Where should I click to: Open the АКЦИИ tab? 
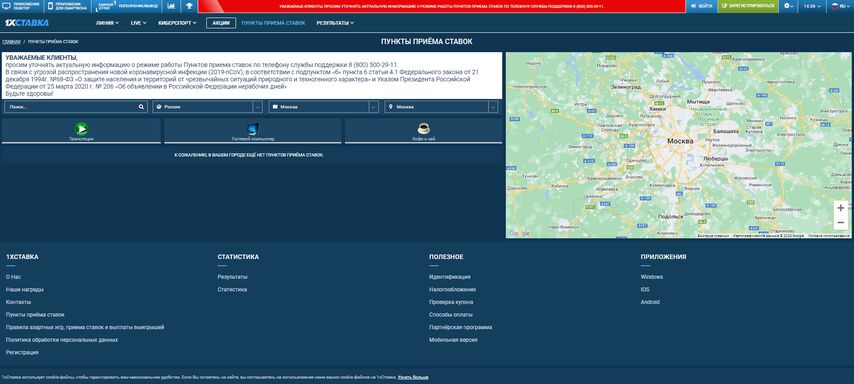point(221,23)
